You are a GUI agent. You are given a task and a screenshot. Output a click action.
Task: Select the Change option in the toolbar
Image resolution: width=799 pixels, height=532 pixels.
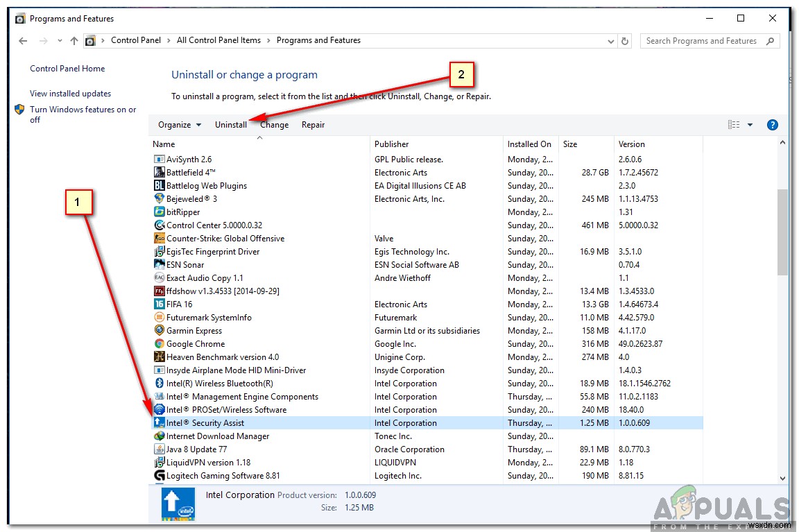click(x=274, y=124)
